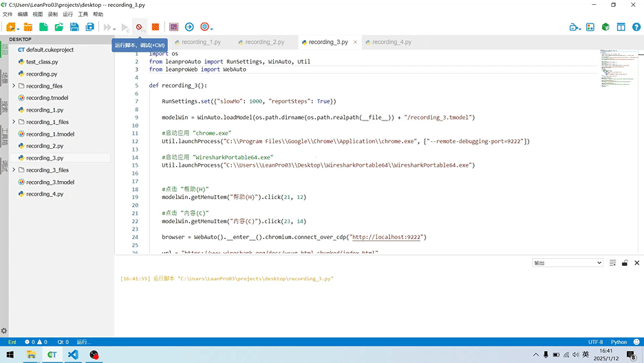Switch to the recording_4.py tab
Screen dimensions: 644x363
pyautogui.click(x=391, y=42)
